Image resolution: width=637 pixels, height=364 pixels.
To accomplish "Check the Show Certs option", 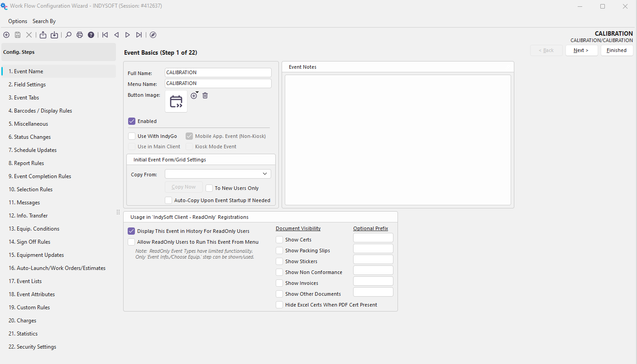I will pos(280,240).
